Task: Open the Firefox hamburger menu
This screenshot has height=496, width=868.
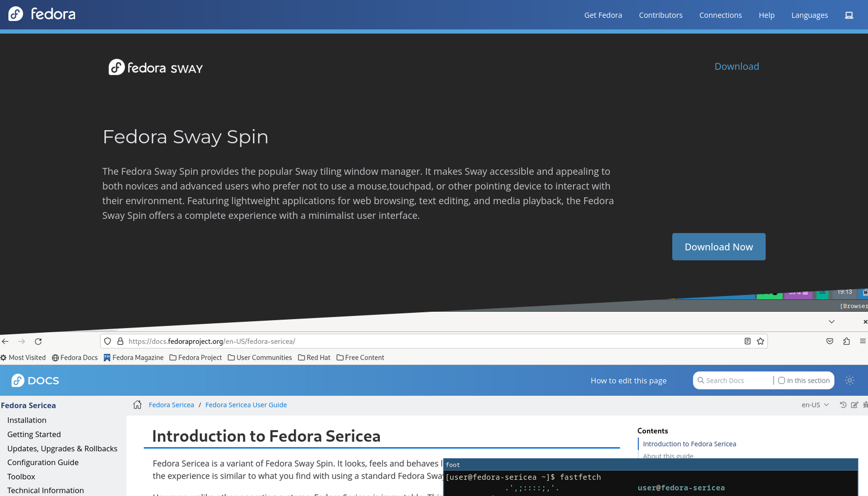Action: tap(863, 341)
